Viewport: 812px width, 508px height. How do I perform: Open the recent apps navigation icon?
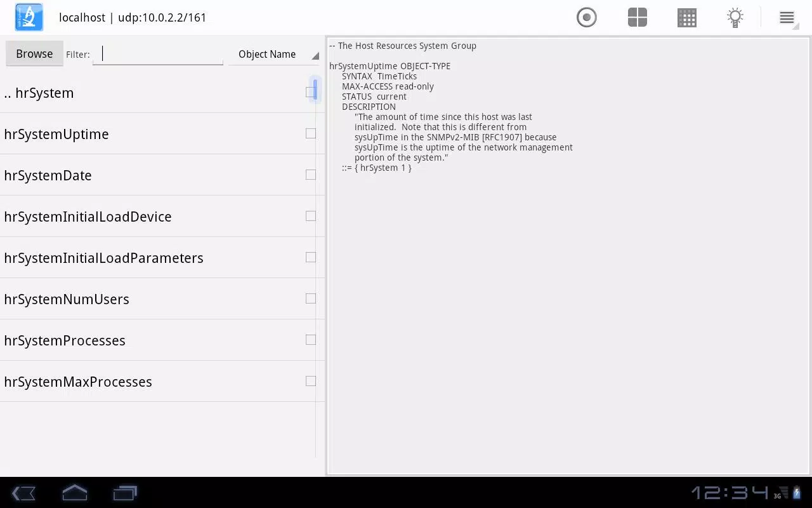(125, 493)
